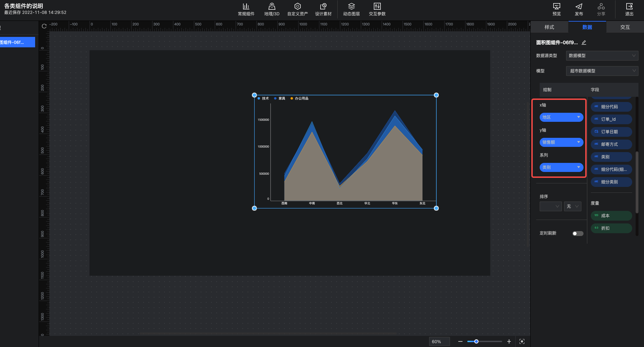Open the x轴 地区 field dropdown
The width and height of the screenshot is (644, 347).
point(561,117)
